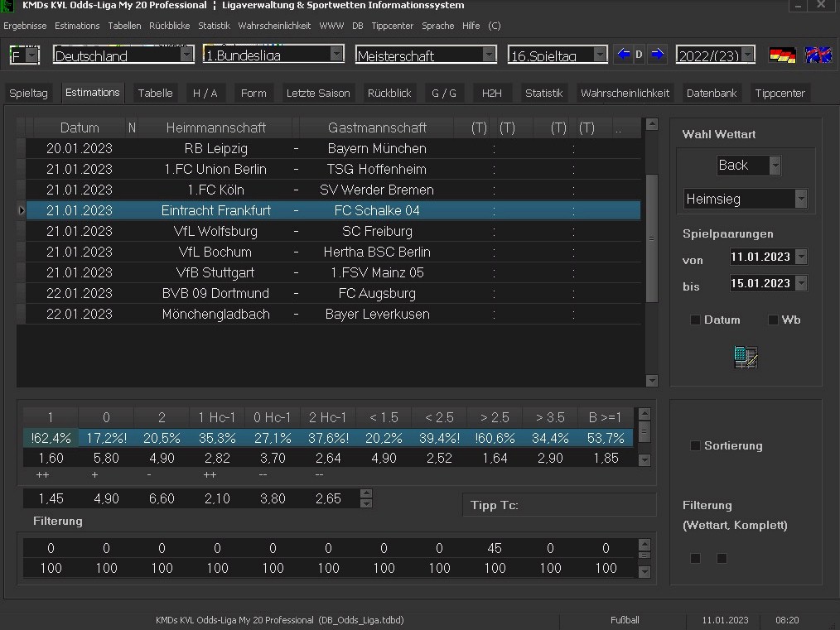
Task: Click the Heimmannschaft column header
Action: 216,128
